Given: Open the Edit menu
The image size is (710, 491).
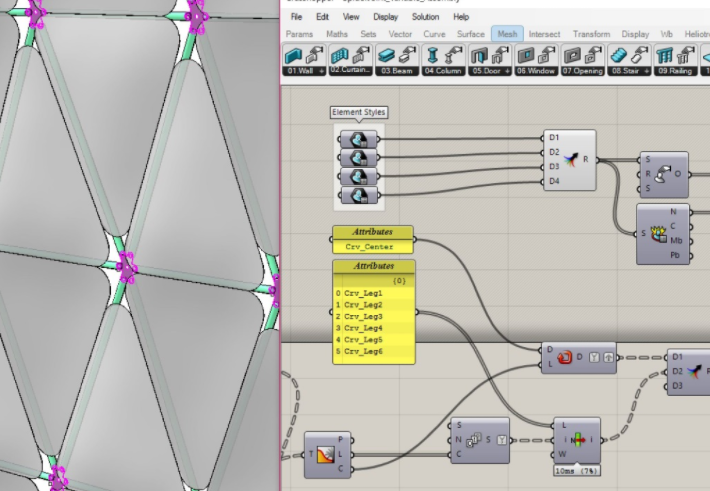Looking at the screenshot, I should pos(322,17).
